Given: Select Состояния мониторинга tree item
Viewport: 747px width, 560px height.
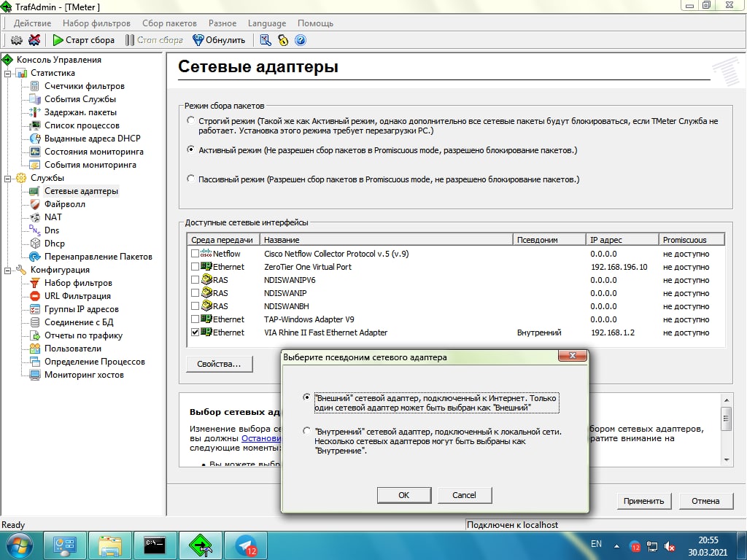Looking at the screenshot, I should point(94,152).
